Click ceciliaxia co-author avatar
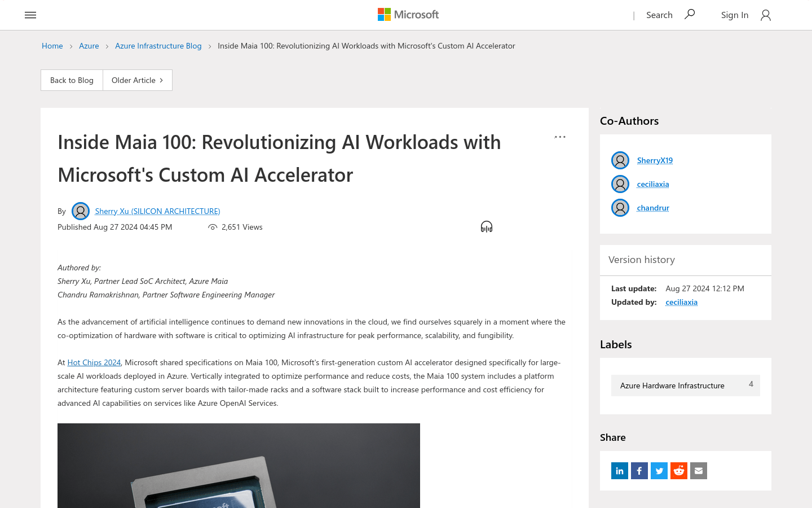This screenshot has width=812, height=508. (620, 184)
